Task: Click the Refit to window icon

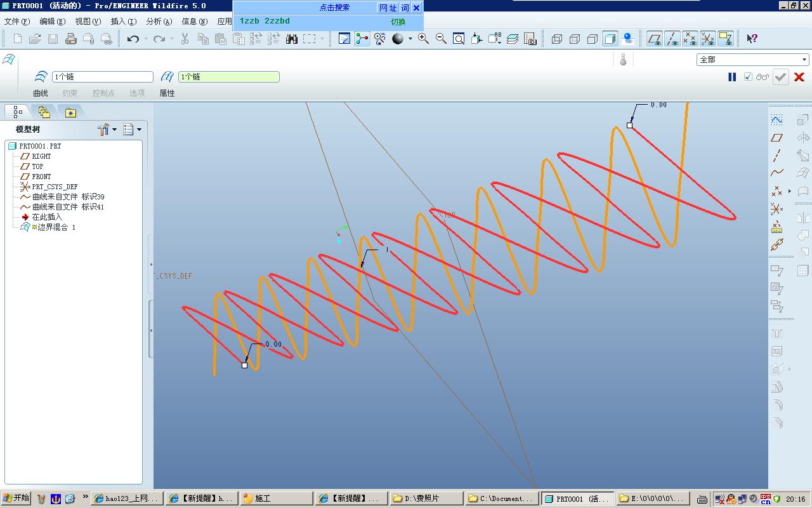Action: tap(459, 39)
